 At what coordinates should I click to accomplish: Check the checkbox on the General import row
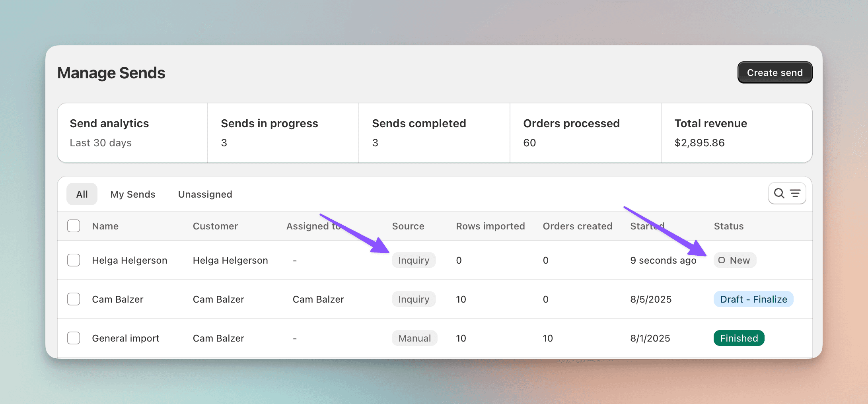(74, 338)
